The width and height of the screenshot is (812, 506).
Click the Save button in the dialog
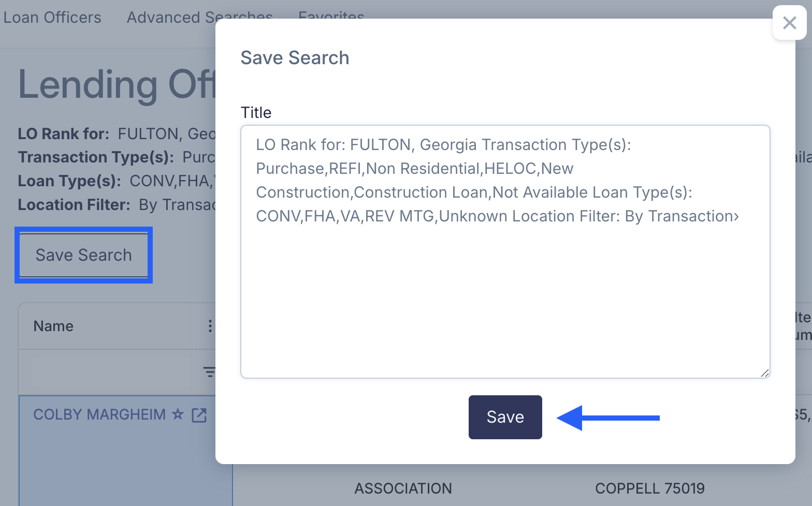pos(505,417)
